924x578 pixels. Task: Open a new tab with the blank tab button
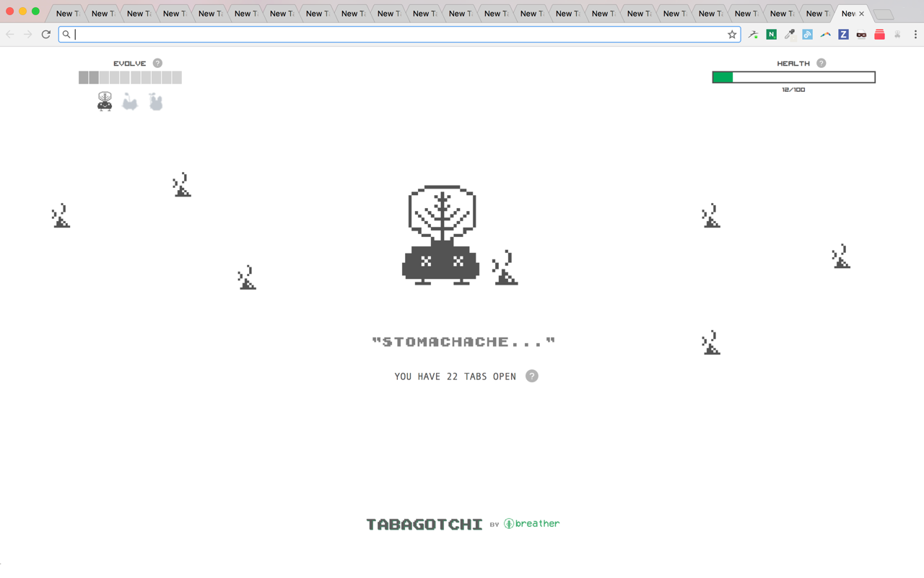coord(883,14)
